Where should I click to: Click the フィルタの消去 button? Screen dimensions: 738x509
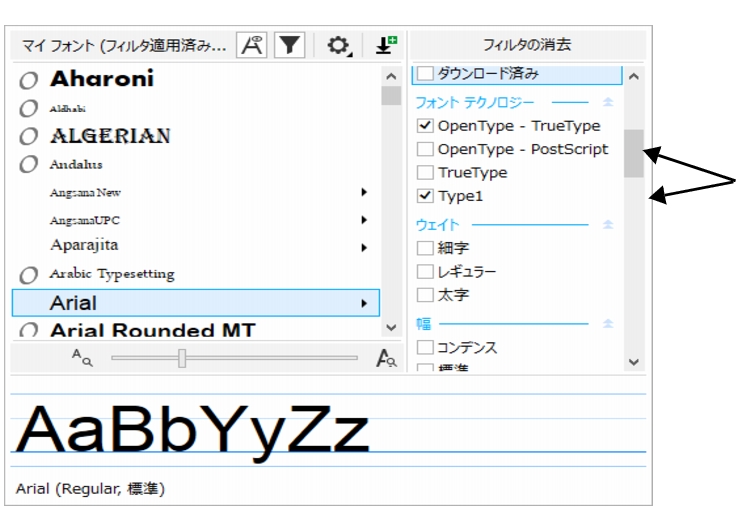click(527, 45)
